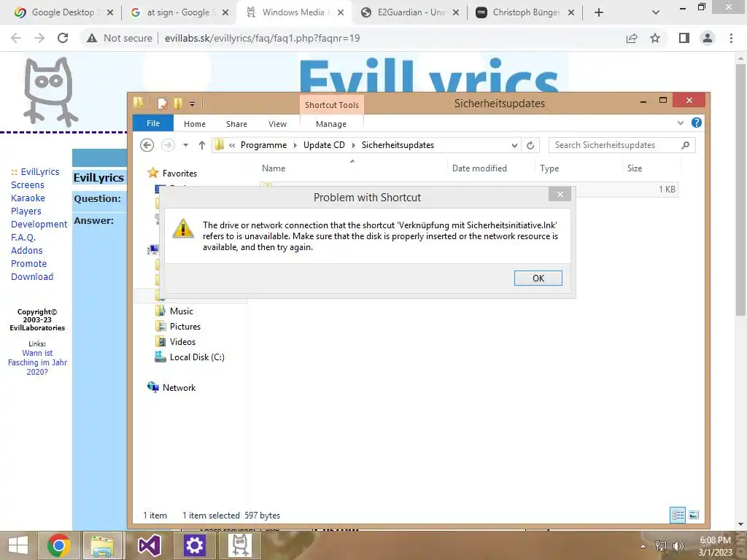The height and width of the screenshot is (560, 747).
Task: Open Karaoke link in webpage sidebar
Action: click(28, 198)
